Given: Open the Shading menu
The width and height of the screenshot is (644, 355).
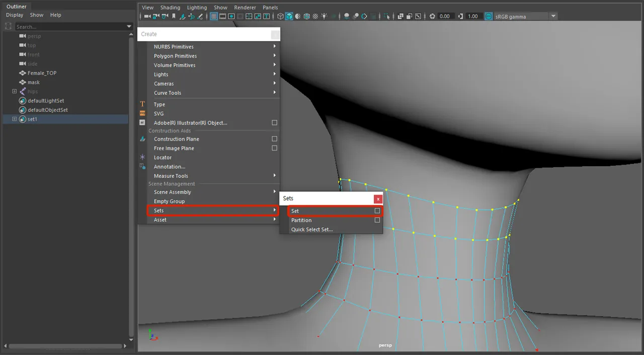Looking at the screenshot, I should (170, 8).
